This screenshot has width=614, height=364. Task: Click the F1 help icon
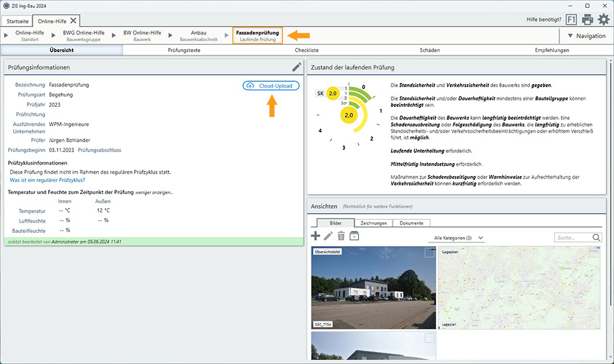(571, 19)
